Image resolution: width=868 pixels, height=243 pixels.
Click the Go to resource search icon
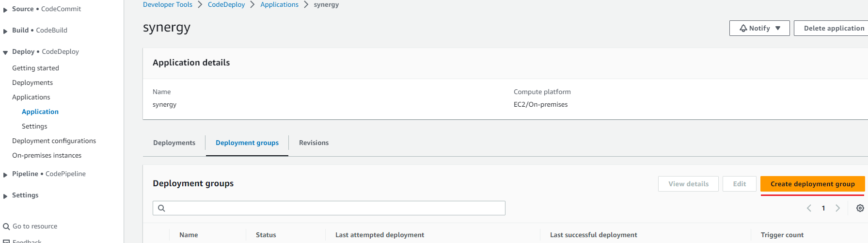6,227
